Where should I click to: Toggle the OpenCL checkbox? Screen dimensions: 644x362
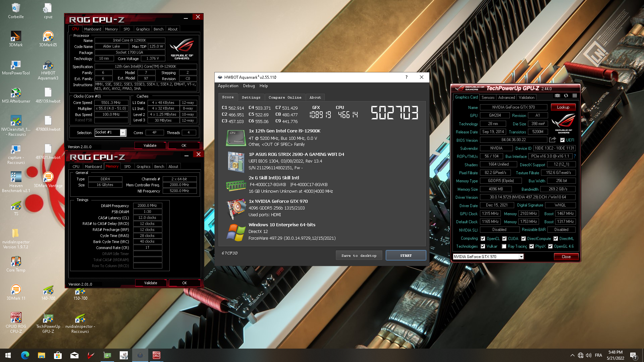click(x=483, y=239)
